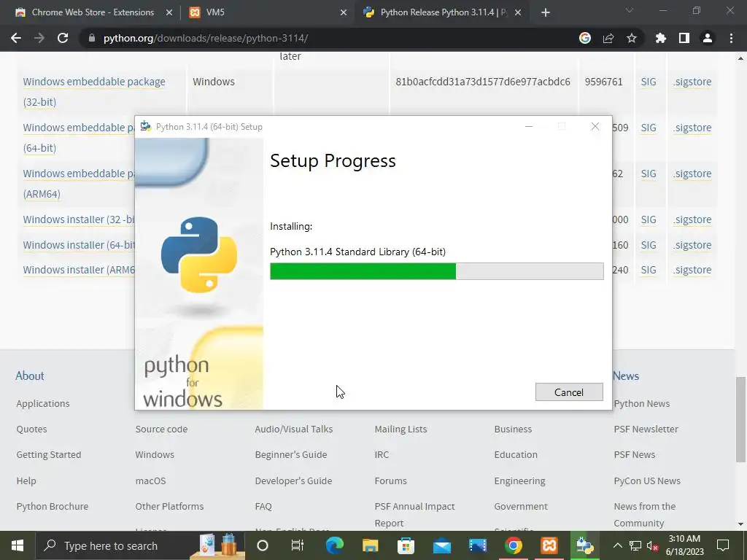Bookmark the page with the star icon
747x560 pixels.
[x=632, y=38]
